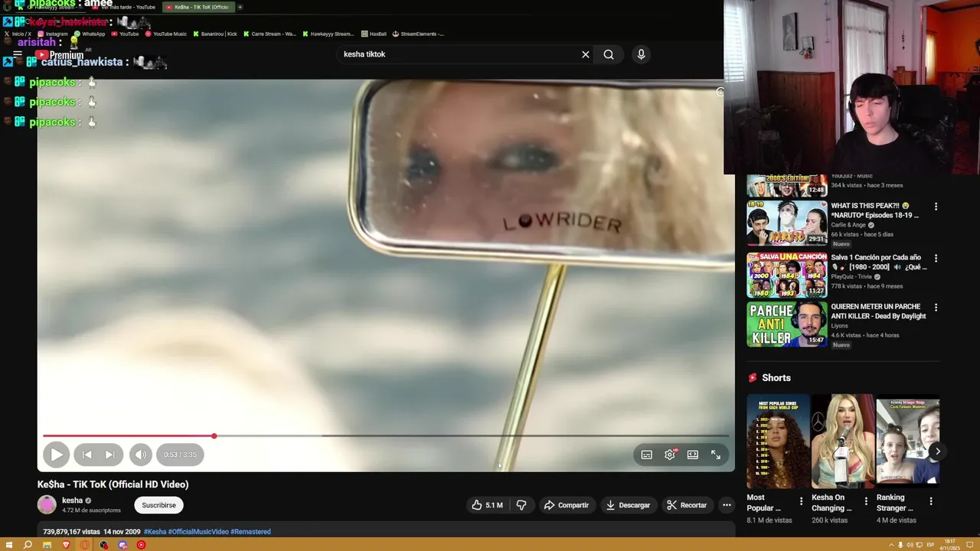
Task: Open options for 'QUIEREN METER UN PARCHE'
Action: 936,308
